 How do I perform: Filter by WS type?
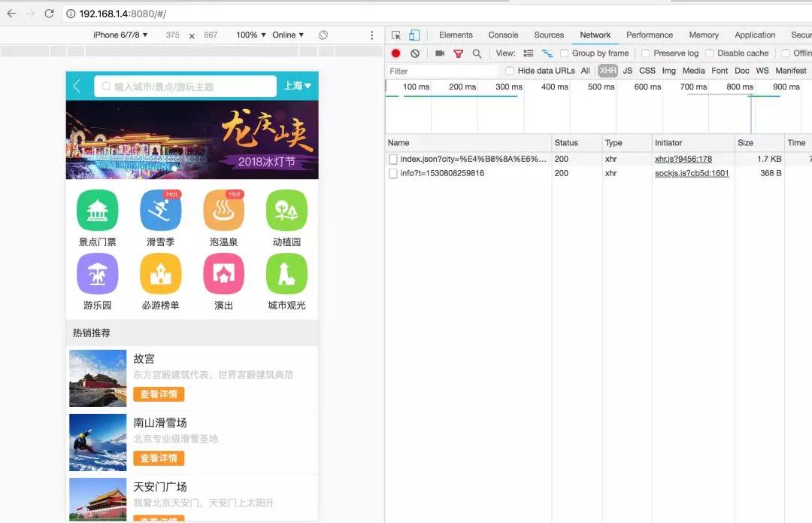[x=762, y=71]
